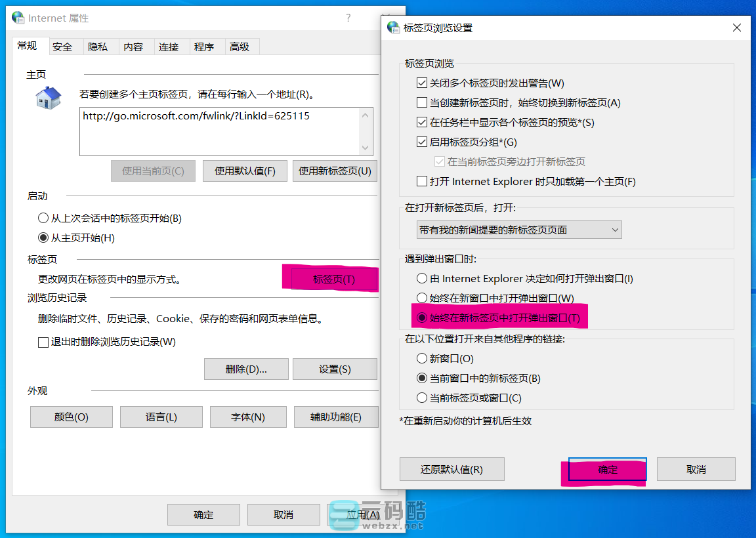
Task: Click the 标签页浏览设置 dialog icon
Action: (x=393, y=28)
